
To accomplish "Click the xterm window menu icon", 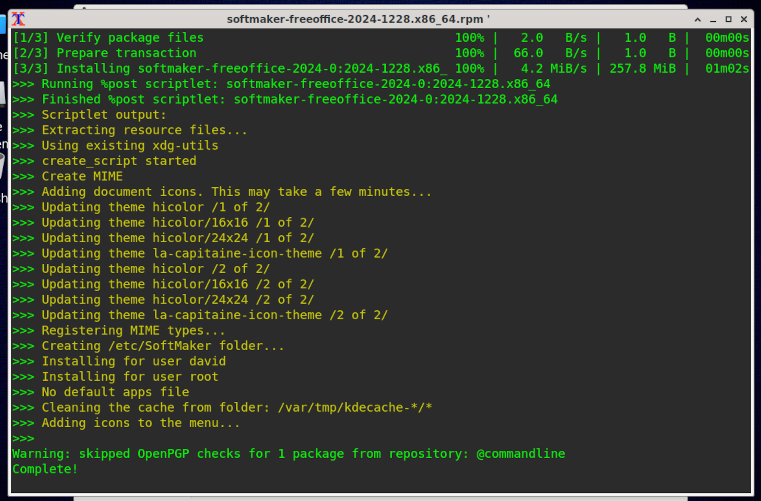I will tap(18, 18).
